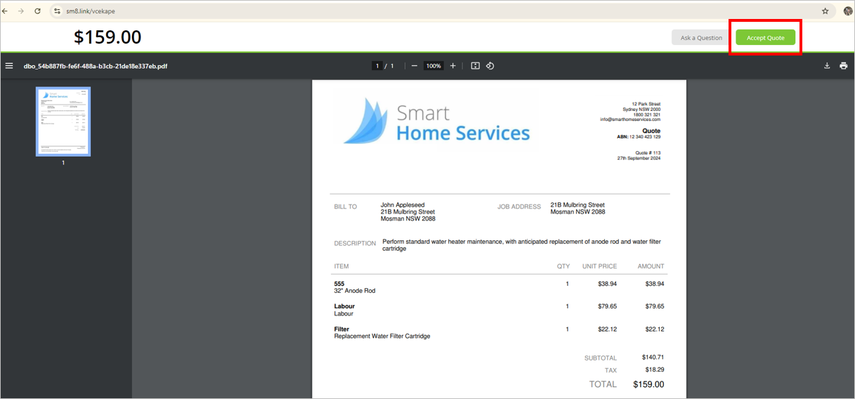Print the PDF document
Screen dimensions: 855x399
pos(844,66)
